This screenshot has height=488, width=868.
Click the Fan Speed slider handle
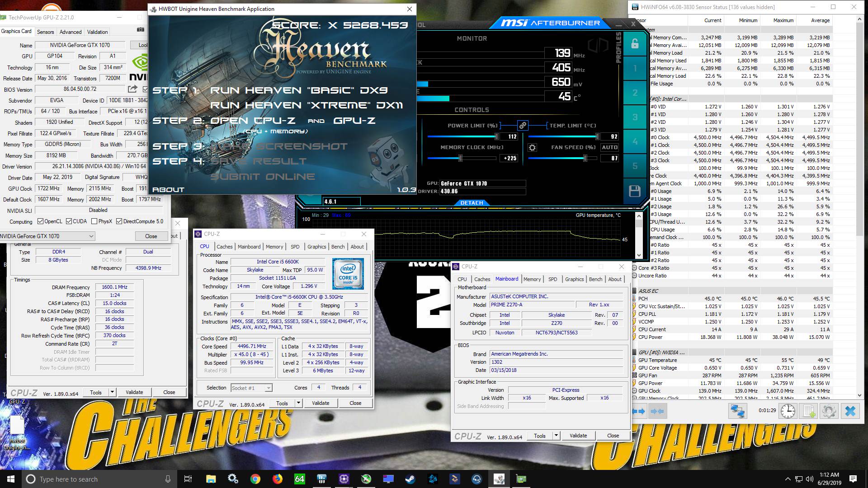(x=585, y=158)
